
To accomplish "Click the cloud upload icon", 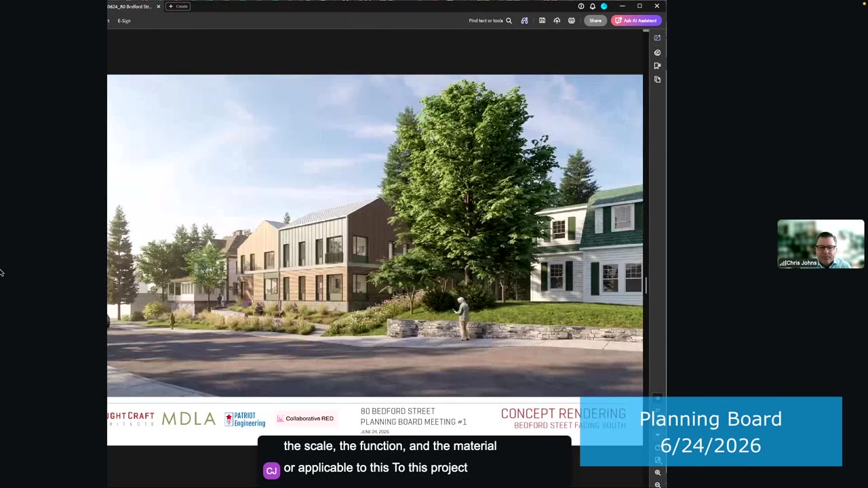I will coord(557,20).
